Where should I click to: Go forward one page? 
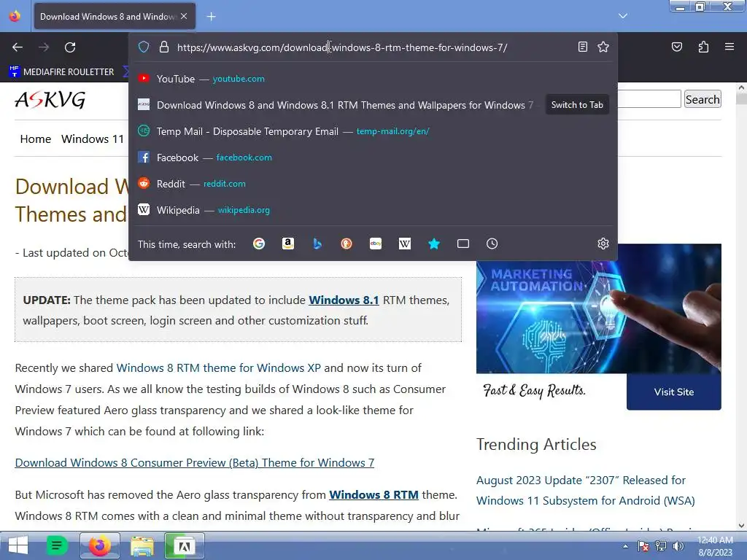pos(44,47)
